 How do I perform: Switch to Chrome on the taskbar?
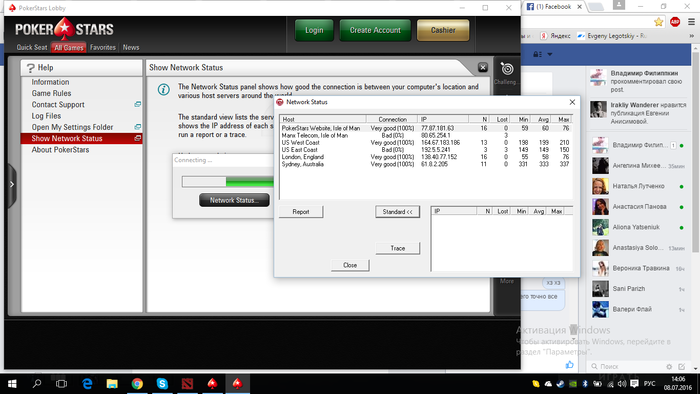pos(137,383)
